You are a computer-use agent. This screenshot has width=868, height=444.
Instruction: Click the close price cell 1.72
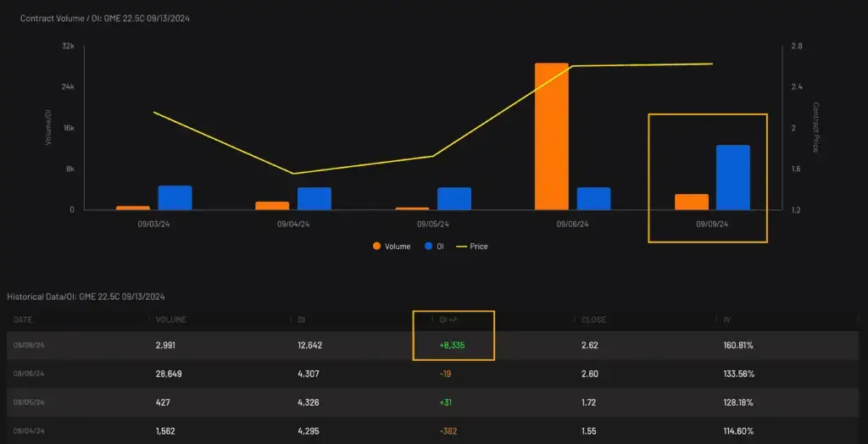pyautogui.click(x=589, y=403)
